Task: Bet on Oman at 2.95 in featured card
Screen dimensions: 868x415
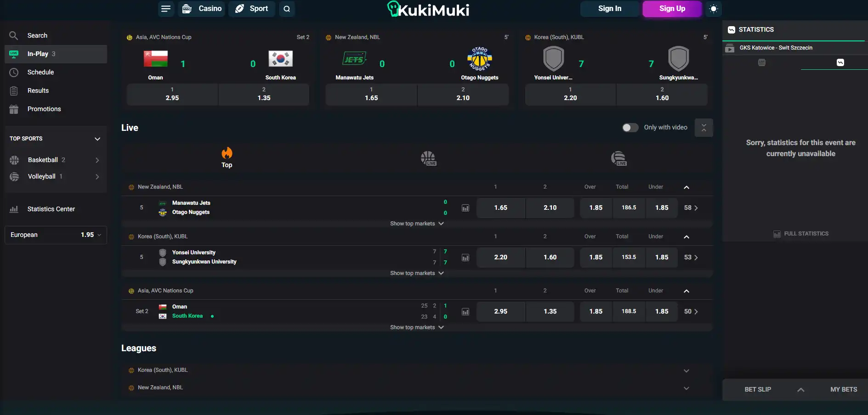Action: pos(172,95)
